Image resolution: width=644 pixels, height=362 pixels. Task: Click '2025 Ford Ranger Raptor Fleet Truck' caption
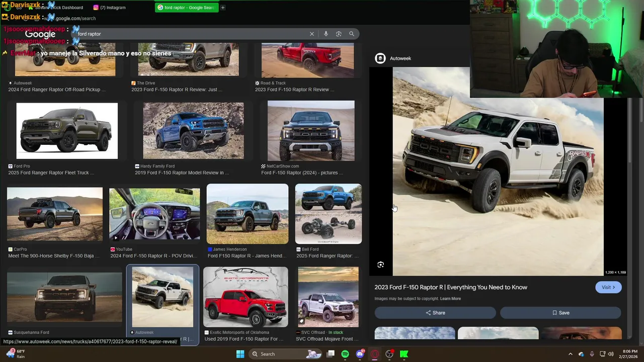(x=51, y=173)
